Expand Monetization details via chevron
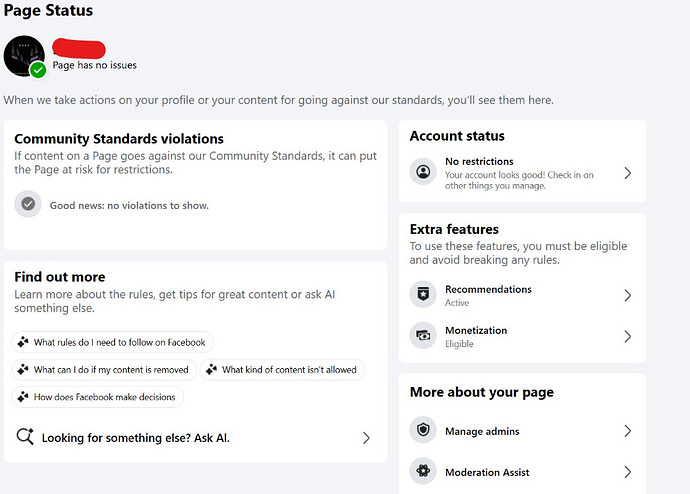Screen dimensions: 690x494 pos(627,336)
